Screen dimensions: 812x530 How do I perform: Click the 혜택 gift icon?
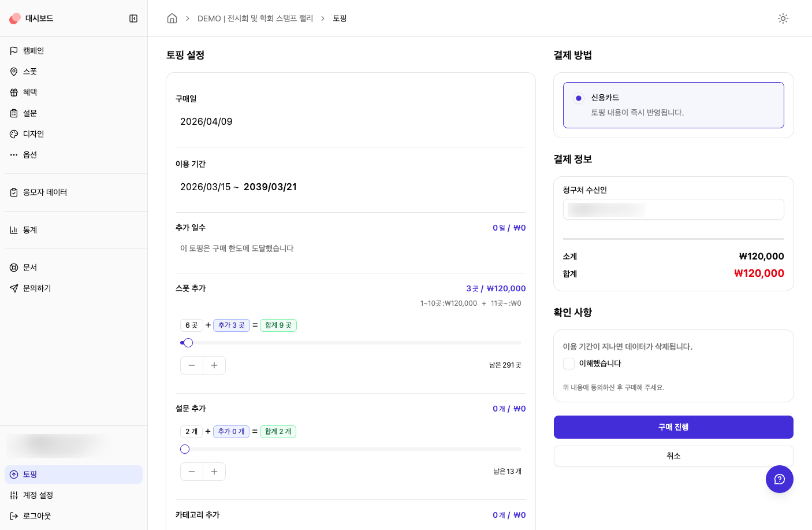14,92
